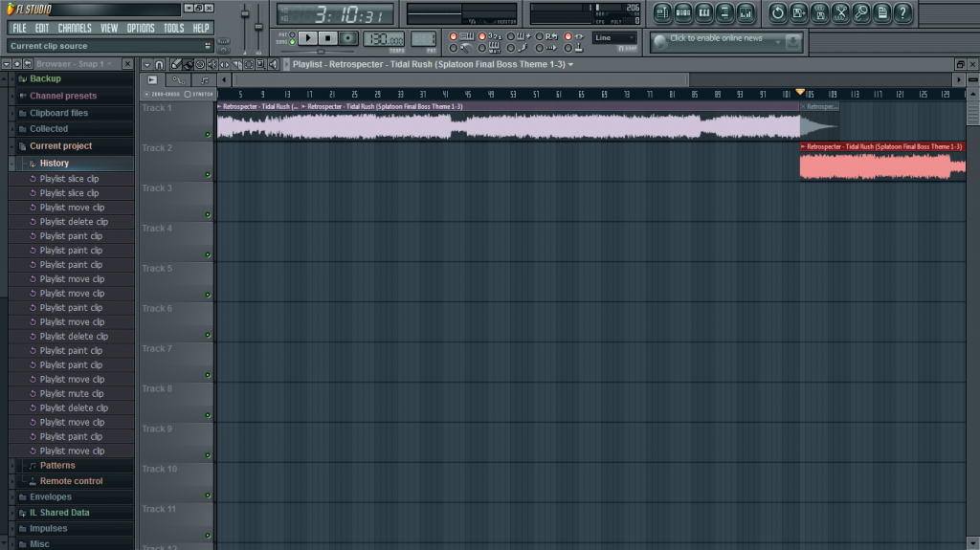The width and height of the screenshot is (980, 550).
Task: Collapse the Current project folder
Action: [11, 146]
